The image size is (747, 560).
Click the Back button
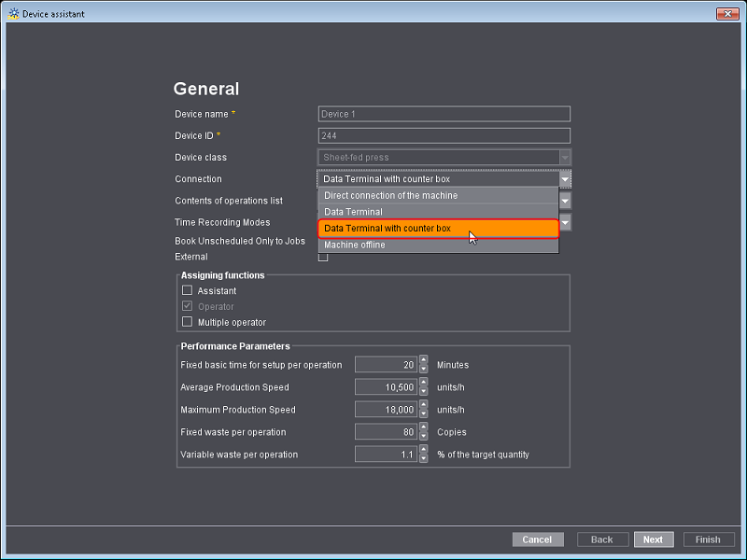click(602, 539)
